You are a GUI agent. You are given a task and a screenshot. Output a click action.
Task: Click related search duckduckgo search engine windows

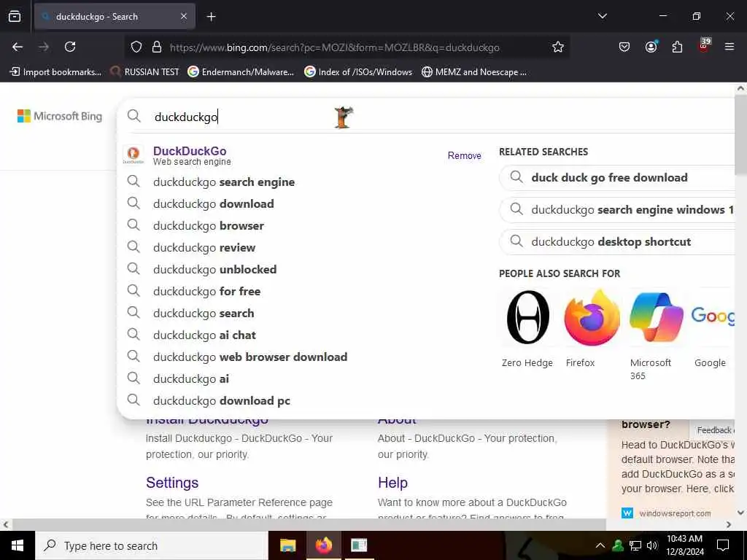[x=617, y=209]
